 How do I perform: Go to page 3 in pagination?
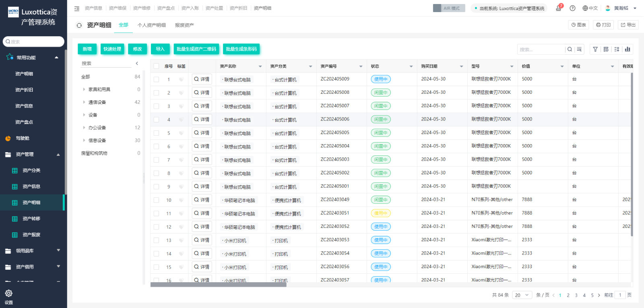pos(576,295)
